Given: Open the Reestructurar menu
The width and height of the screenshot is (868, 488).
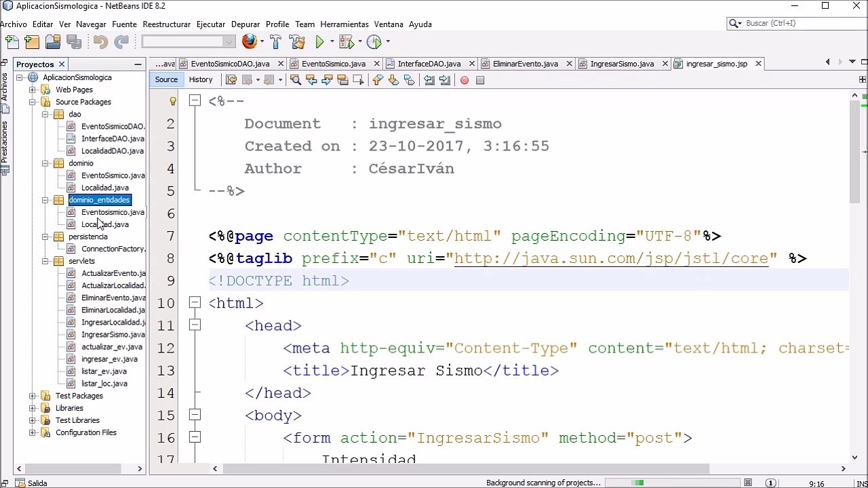Looking at the screenshot, I should (166, 24).
